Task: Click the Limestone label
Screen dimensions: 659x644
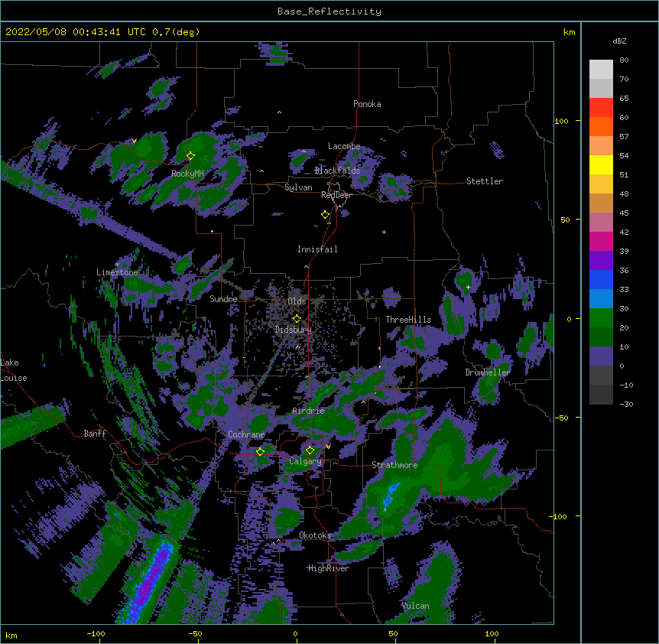Action: point(117,272)
